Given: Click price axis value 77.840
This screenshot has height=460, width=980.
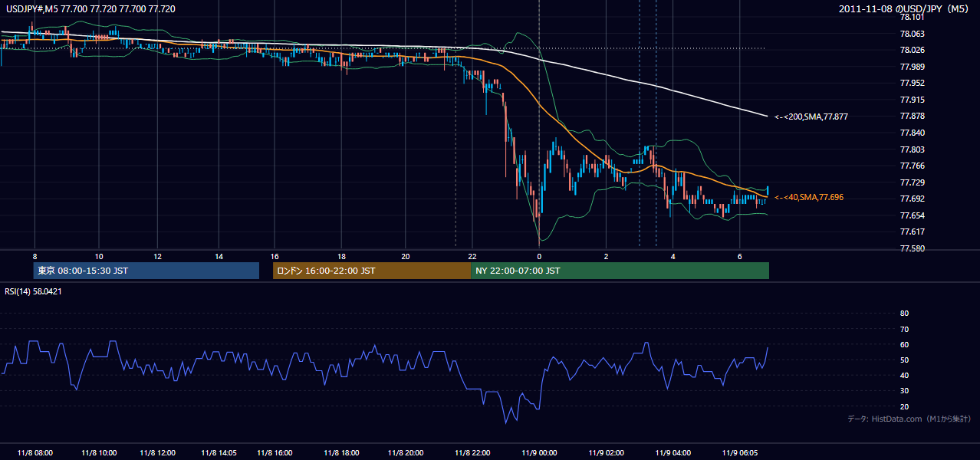Looking at the screenshot, I should coord(912,133).
